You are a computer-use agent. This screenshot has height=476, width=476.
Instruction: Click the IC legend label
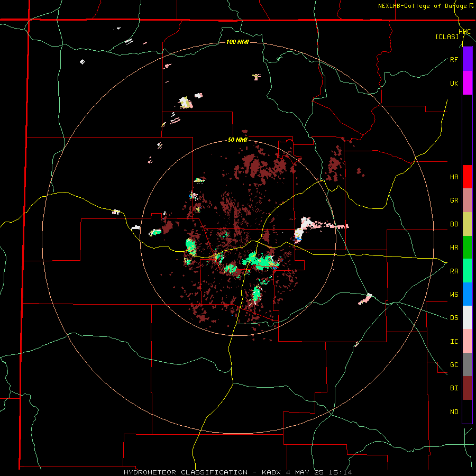(x=454, y=342)
